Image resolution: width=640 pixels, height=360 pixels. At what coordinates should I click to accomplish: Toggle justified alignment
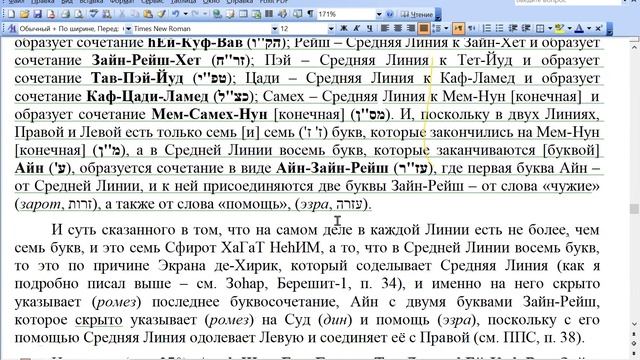[424, 28]
